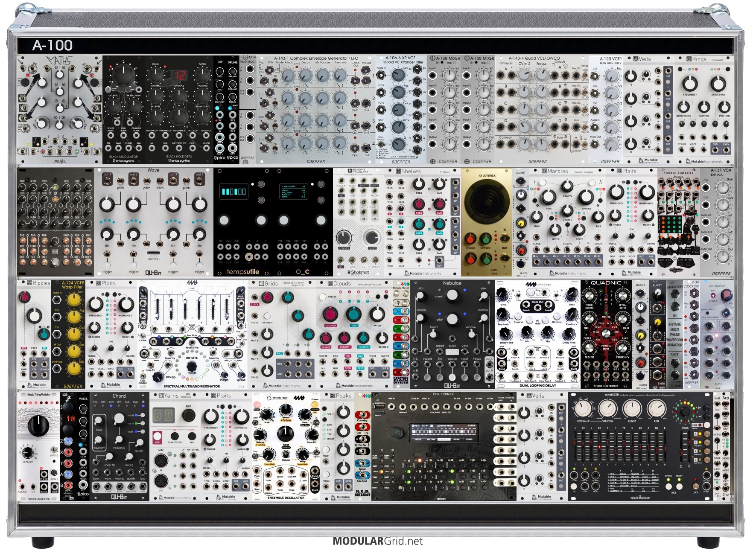Click the RHYTHM dice button on meloDICER
The height and width of the screenshot is (550, 756).
click(x=668, y=486)
